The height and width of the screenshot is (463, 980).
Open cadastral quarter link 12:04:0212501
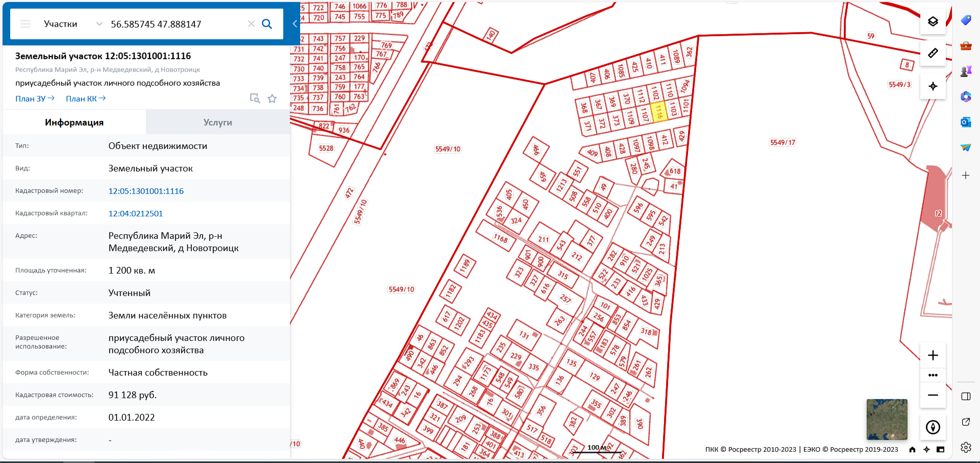pyautogui.click(x=136, y=213)
